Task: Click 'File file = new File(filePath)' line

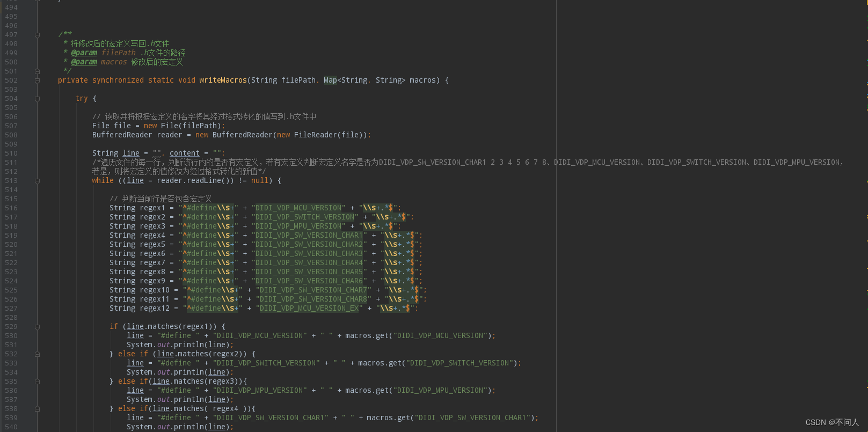Action: click(158, 126)
